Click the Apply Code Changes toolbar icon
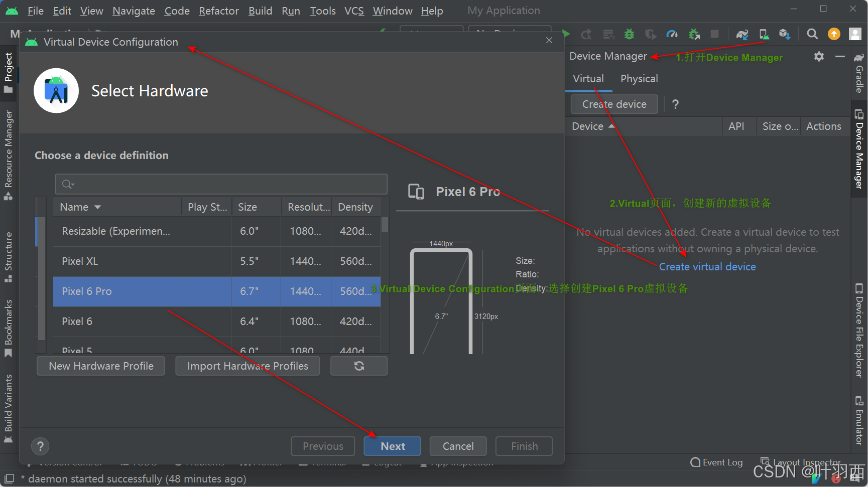Viewport: 868px width, 487px height. coord(608,34)
